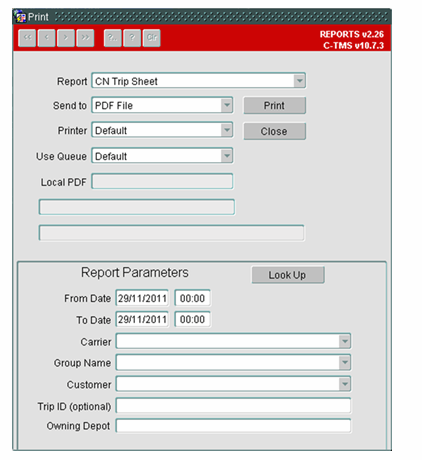Image resolution: width=422 pixels, height=460 pixels.
Task: Select the From Date field
Action: pos(142,298)
